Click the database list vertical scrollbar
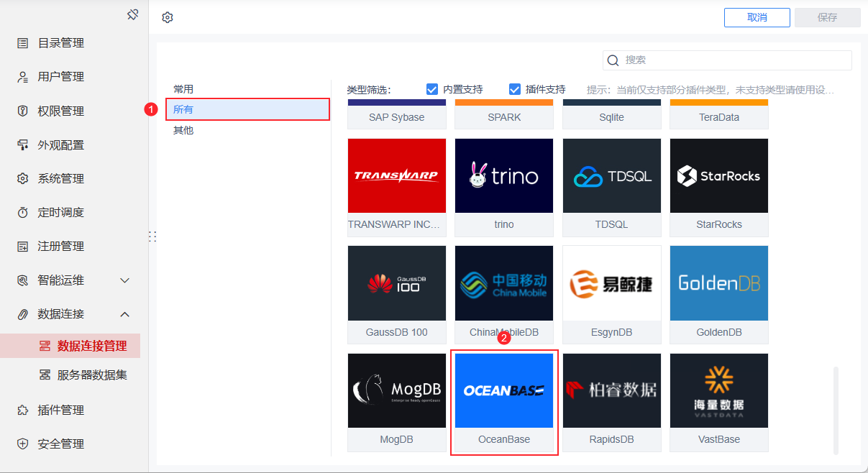Image resolution: width=868 pixels, height=473 pixels. [836, 410]
